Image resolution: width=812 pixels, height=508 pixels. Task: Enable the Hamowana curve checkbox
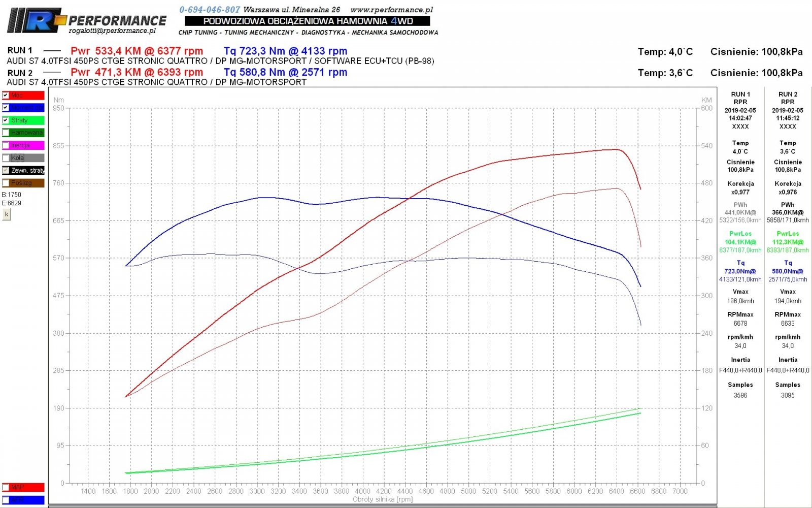click(x=6, y=133)
